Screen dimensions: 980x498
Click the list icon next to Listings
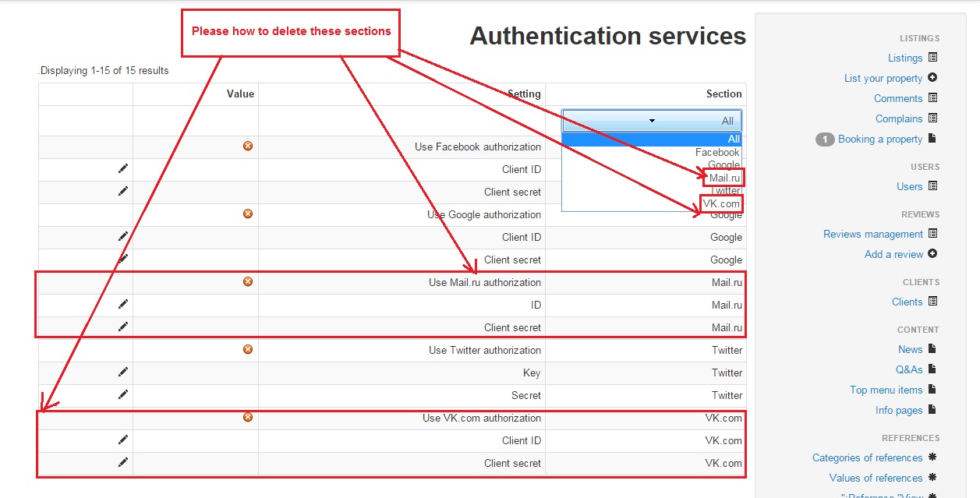click(x=932, y=58)
